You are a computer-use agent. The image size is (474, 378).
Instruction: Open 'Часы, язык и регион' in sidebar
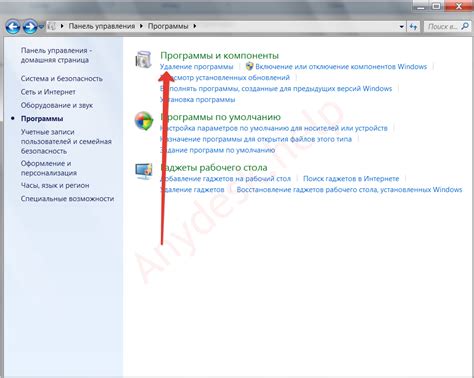click(x=55, y=185)
